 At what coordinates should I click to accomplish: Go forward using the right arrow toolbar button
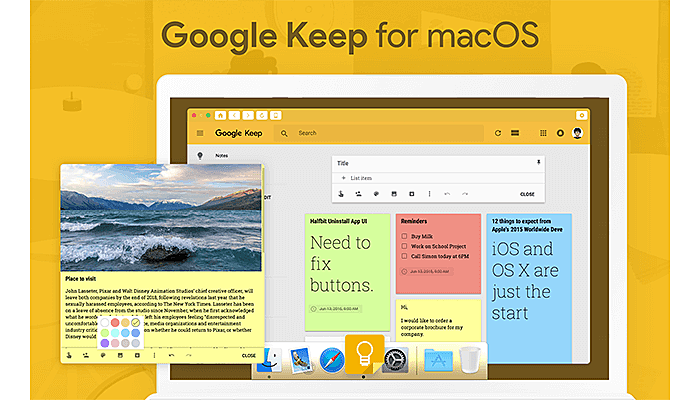(248, 116)
